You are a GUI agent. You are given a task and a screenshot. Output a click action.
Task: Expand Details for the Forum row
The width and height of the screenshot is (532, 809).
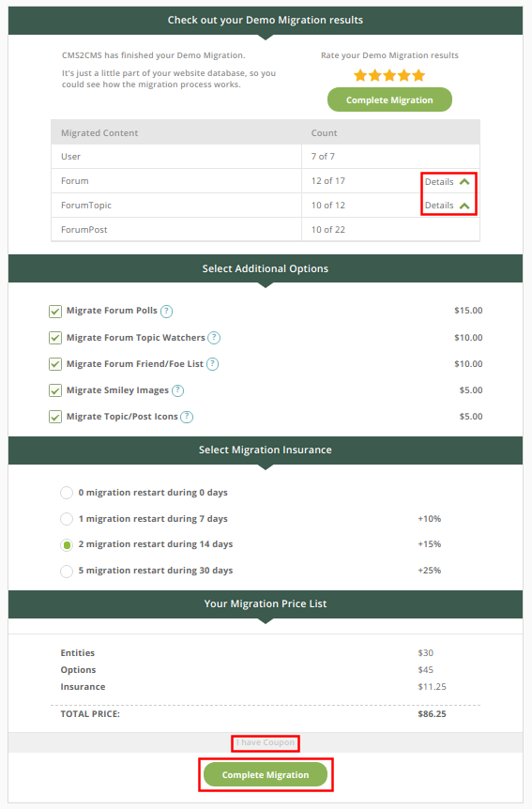pyautogui.click(x=447, y=182)
